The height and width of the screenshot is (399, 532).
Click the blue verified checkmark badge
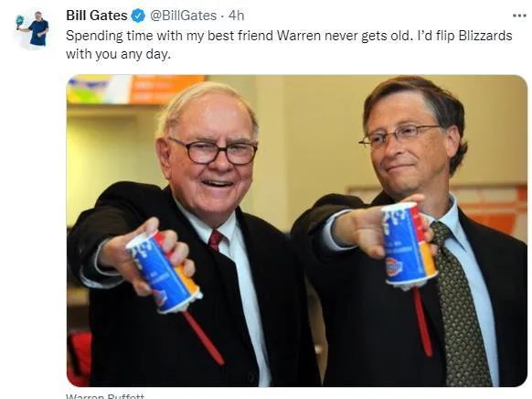tap(138, 16)
